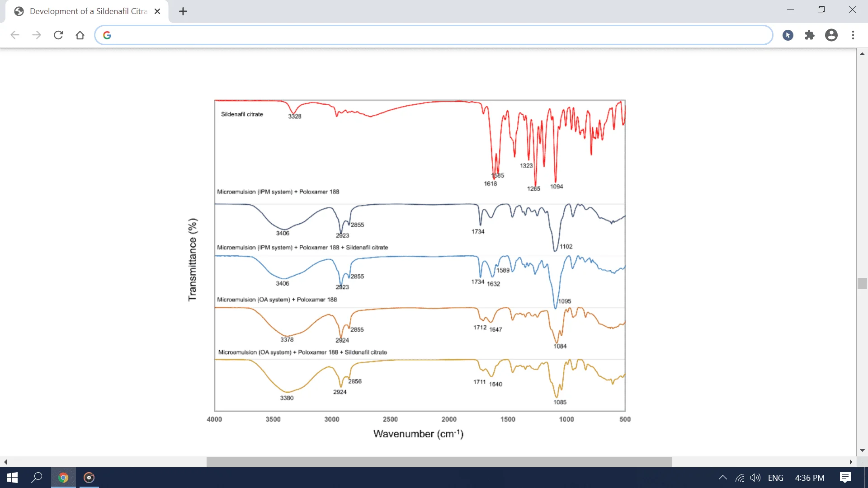Click the 3380 peak label
868x488 pixels.
coord(287,398)
